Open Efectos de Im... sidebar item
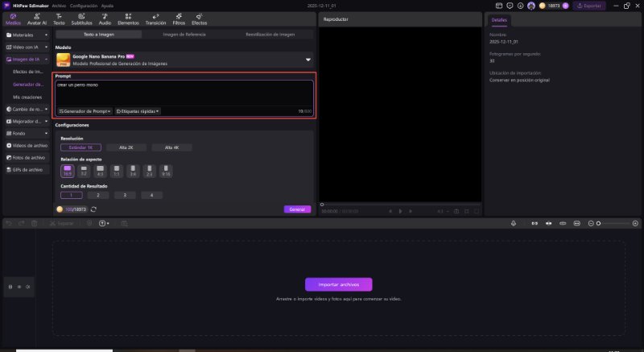Screen dimensions: 644x352 (x=27, y=72)
